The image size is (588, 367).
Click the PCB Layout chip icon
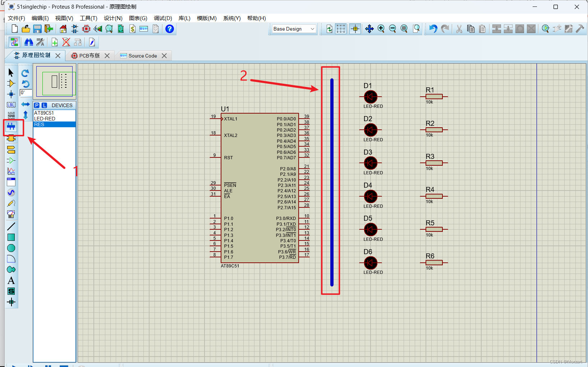[86, 29]
